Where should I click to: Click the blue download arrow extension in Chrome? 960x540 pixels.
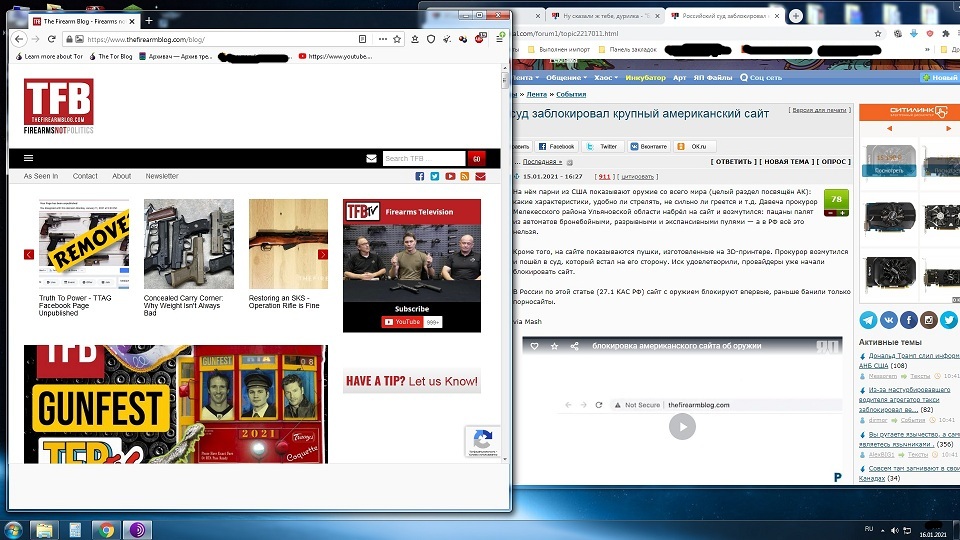pyautogui.click(x=913, y=34)
